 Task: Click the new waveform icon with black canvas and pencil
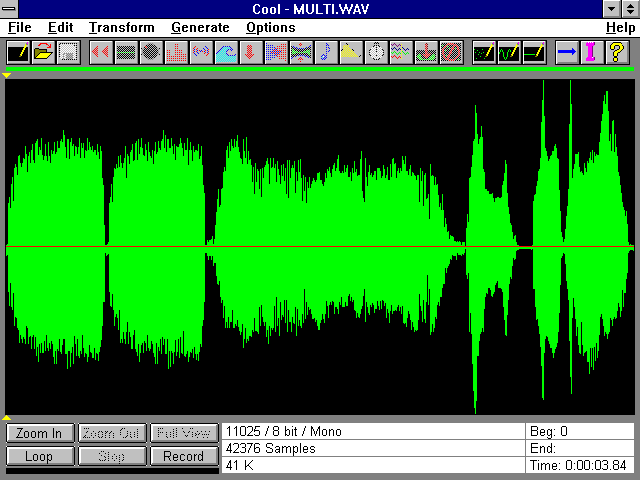[18, 52]
